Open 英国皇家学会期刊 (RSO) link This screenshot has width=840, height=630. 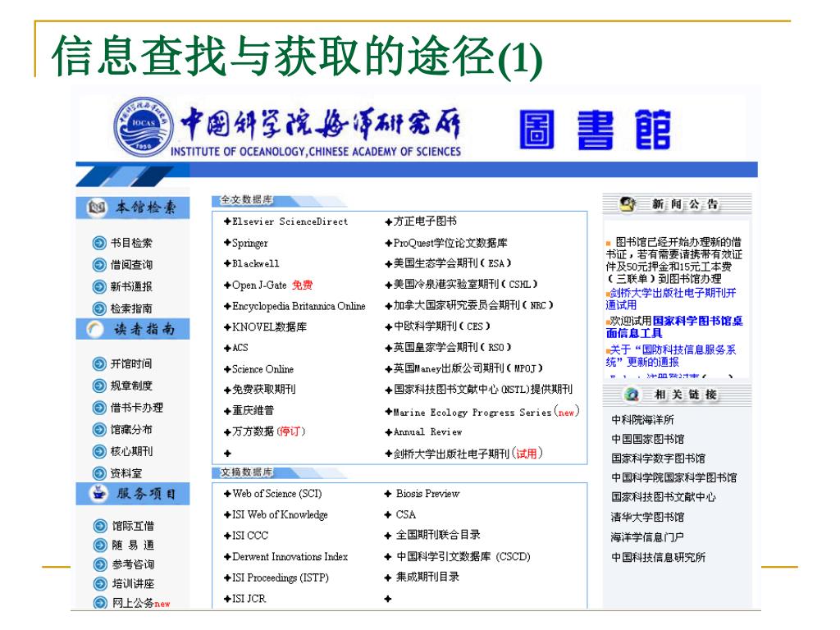[452, 348]
